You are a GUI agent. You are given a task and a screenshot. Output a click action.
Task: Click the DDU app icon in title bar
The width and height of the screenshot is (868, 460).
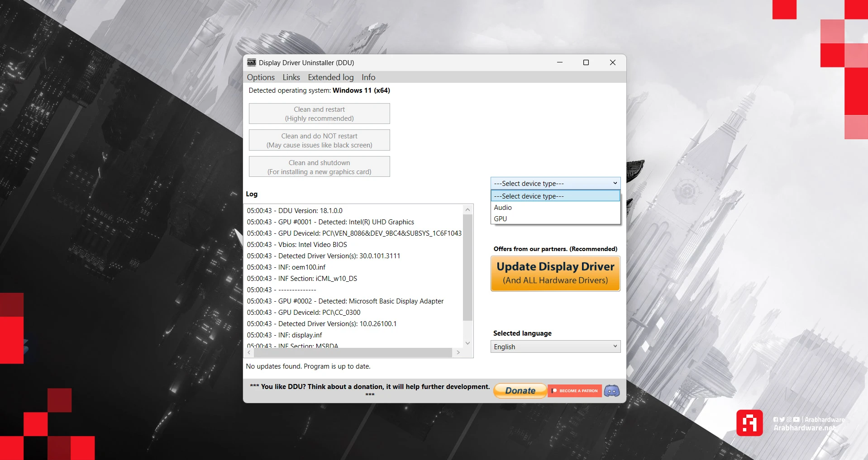click(252, 62)
